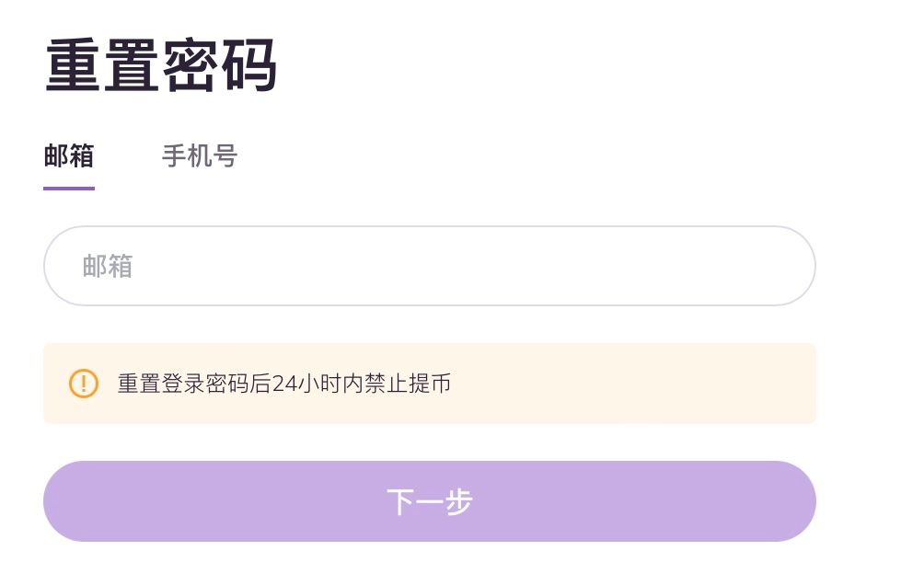The width and height of the screenshot is (924, 585).
Task: Click the purple next step button
Action: (x=429, y=501)
